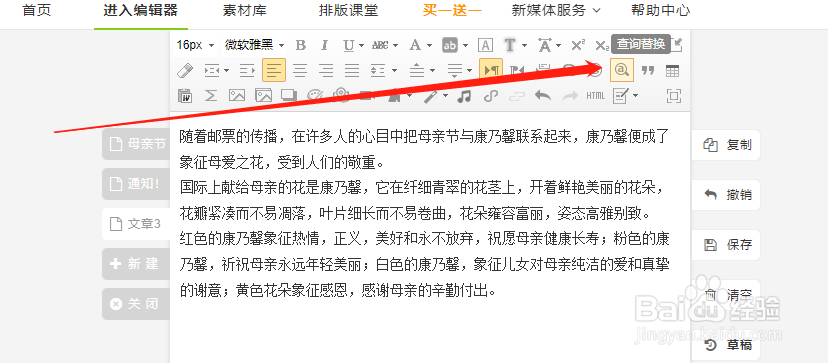Screen dimensions: 828x363
Task: Apply superscript X² formatting
Action: [x=578, y=45]
